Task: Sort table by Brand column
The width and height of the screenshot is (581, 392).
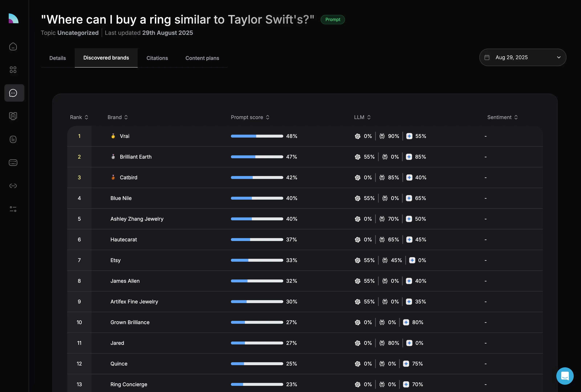Action: 117,117
